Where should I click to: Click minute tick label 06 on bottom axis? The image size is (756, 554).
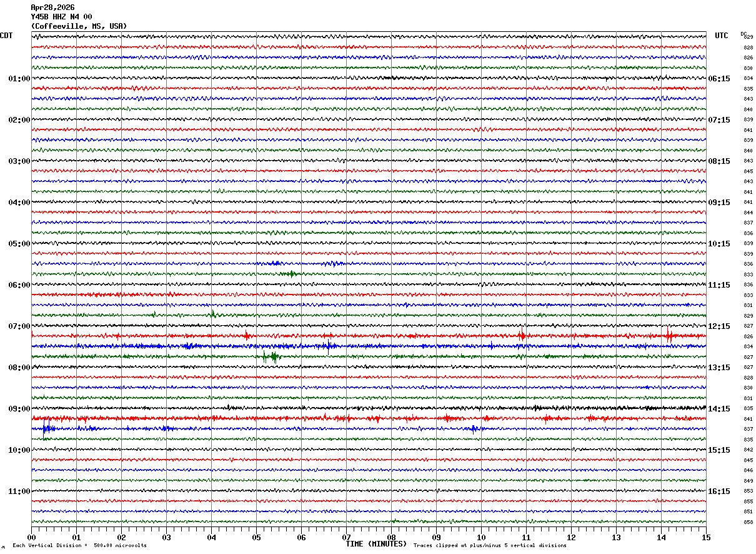coord(301,537)
